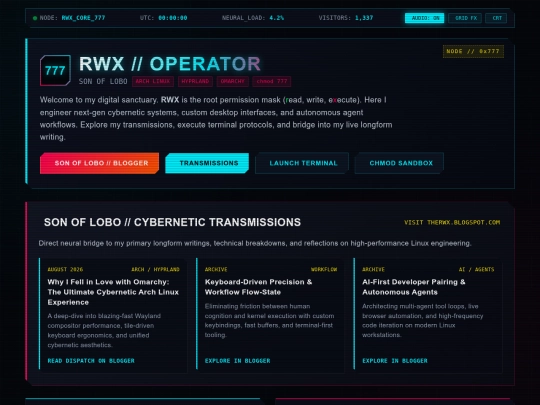Click the SON OF LOBO subtitle text
The height and width of the screenshot is (405, 540).
[x=103, y=82]
